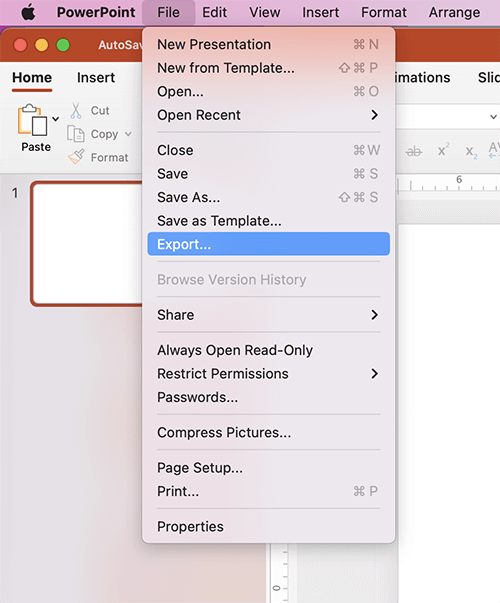The image size is (500, 603).
Task: Open the font dropdown arrow in ribbon
Action: [493, 117]
